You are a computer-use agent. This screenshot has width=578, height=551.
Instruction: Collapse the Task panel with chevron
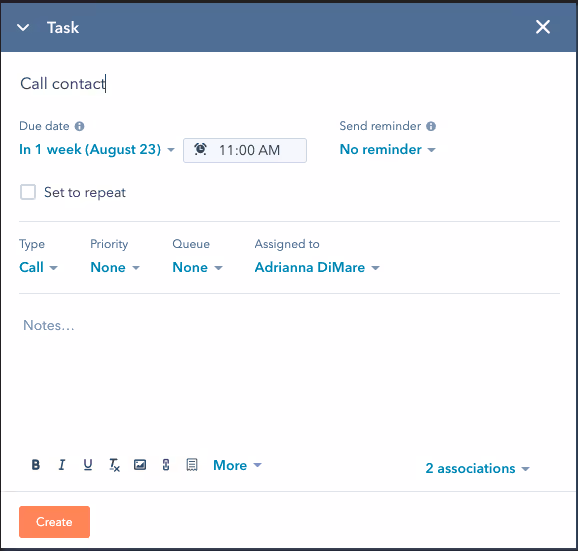(23, 28)
